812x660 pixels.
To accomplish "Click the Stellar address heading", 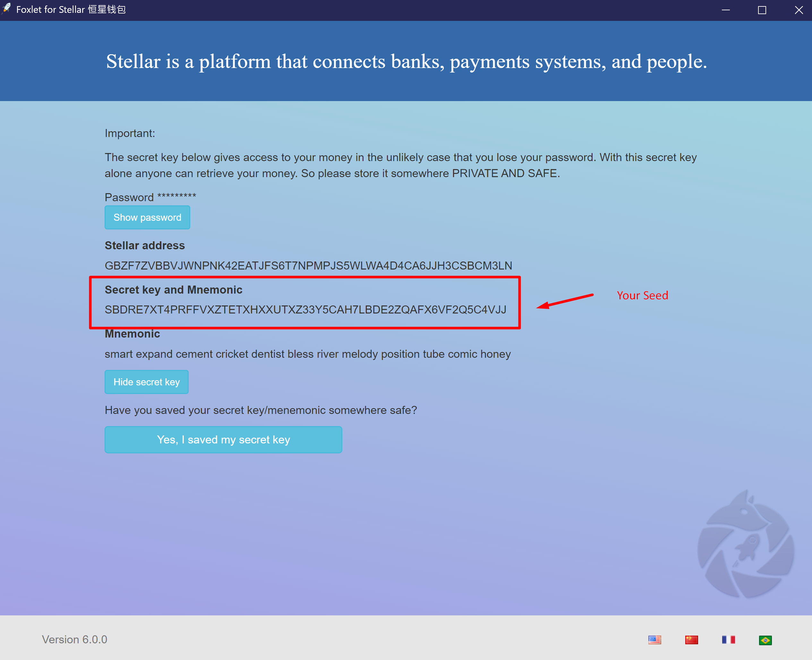I will [144, 245].
